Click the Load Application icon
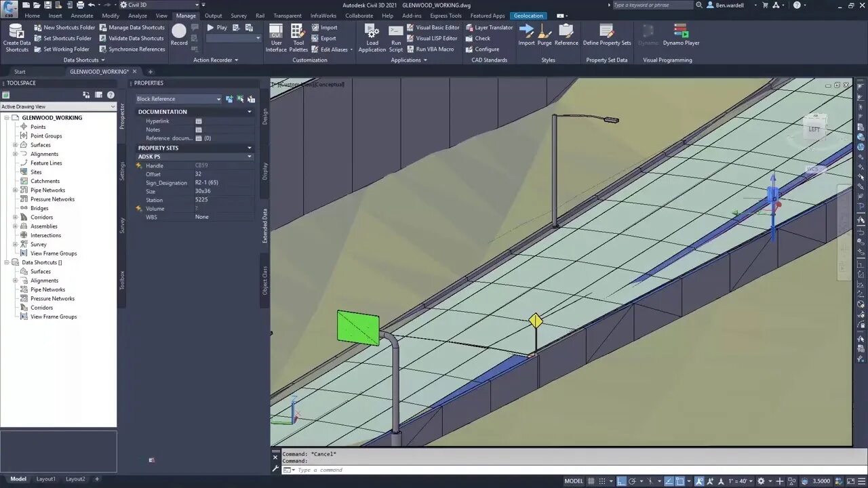868x488 pixels. [372, 30]
